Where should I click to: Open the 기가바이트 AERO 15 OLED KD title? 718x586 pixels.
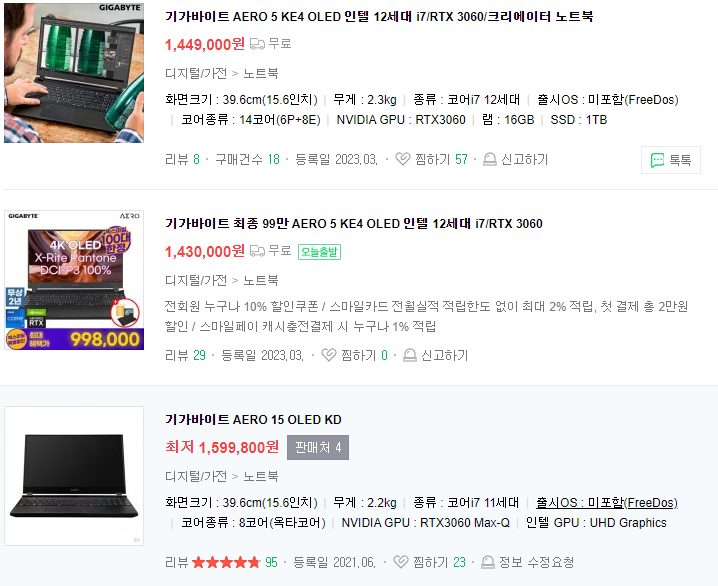pos(253,419)
